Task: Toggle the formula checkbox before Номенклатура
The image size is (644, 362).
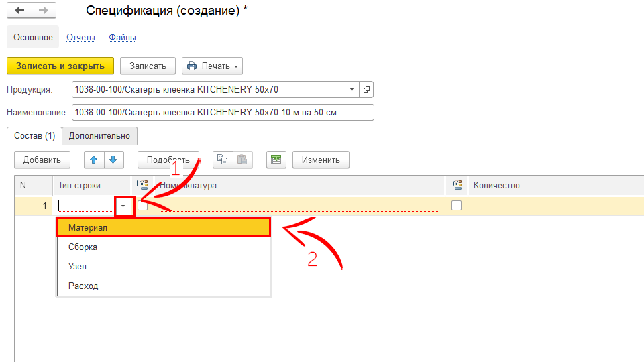Action: (142, 206)
